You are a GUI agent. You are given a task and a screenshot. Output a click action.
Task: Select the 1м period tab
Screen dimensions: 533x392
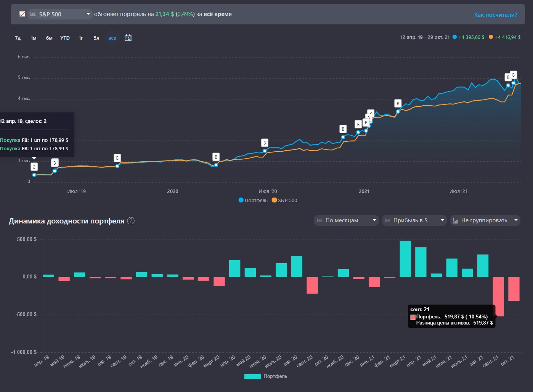(34, 38)
